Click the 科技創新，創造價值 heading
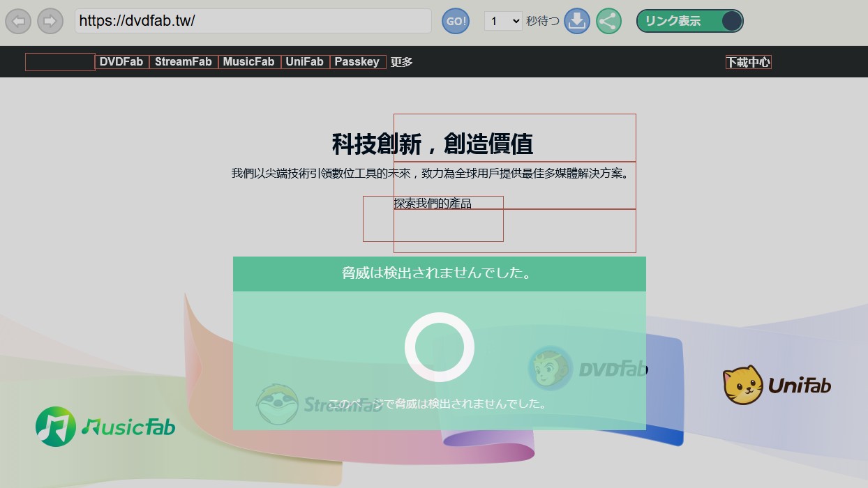Image resolution: width=868 pixels, height=488 pixels. (433, 144)
